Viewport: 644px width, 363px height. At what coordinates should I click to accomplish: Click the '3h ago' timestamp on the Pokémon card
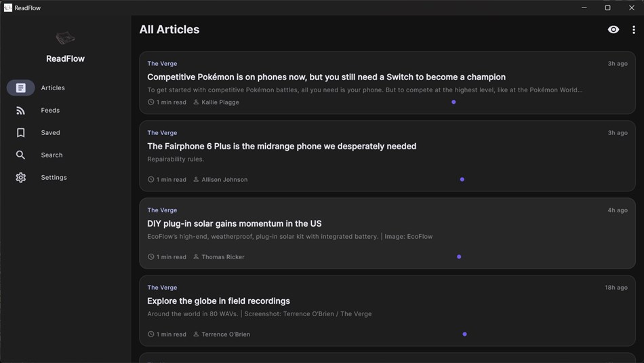point(618,64)
